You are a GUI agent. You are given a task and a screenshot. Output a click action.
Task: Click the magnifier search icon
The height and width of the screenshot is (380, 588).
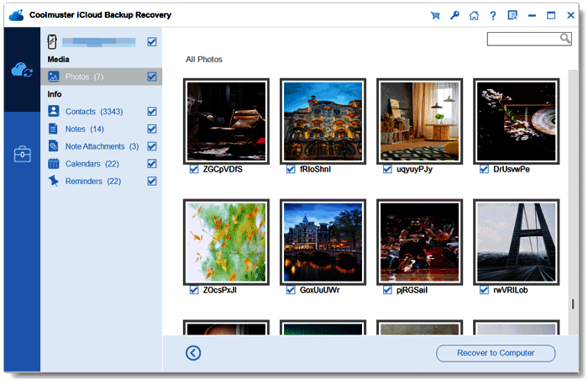pos(565,39)
